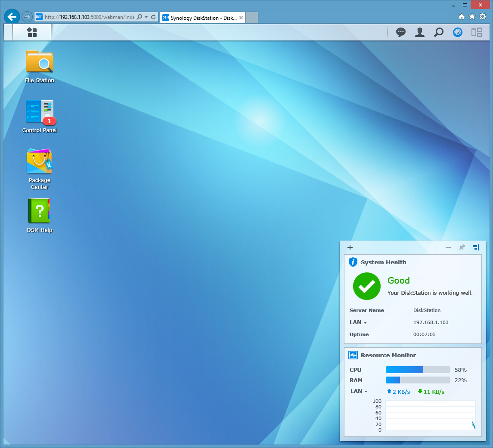Click the RAM label in Resource Monitor

(x=356, y=380)
